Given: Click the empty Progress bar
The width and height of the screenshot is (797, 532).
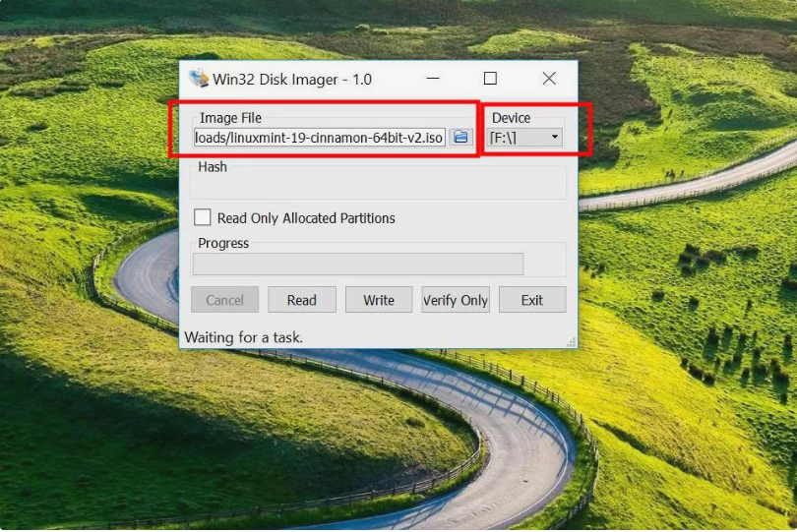Looking at the screenshot, I should tap(358, 265).
